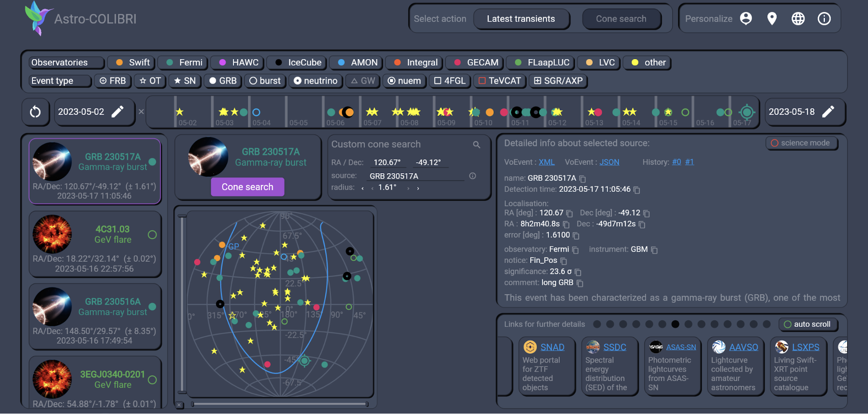
Task: Toggle the neutrino event type filter
Action: tap(316, 81)
